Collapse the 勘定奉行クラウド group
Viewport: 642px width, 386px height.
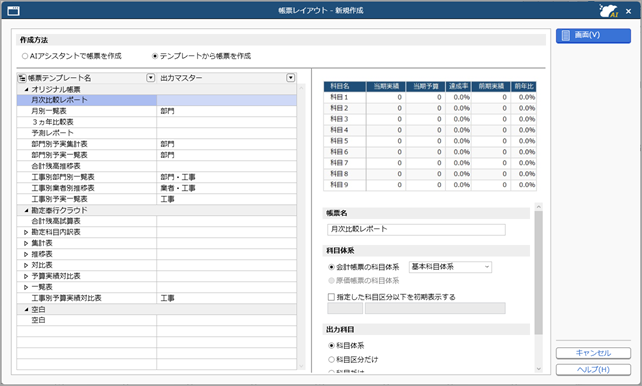(26, 210)
